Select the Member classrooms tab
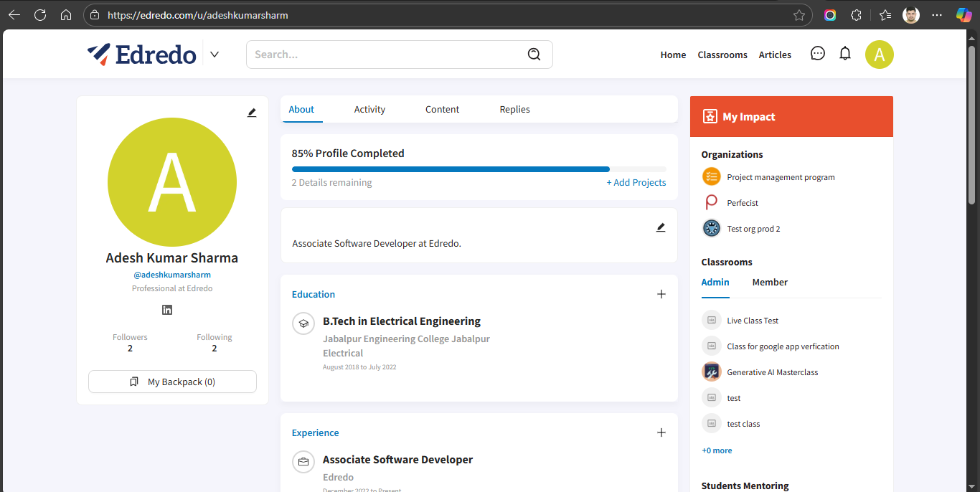The height and width of the screenshot is (492, 980). tap(770, 283)
